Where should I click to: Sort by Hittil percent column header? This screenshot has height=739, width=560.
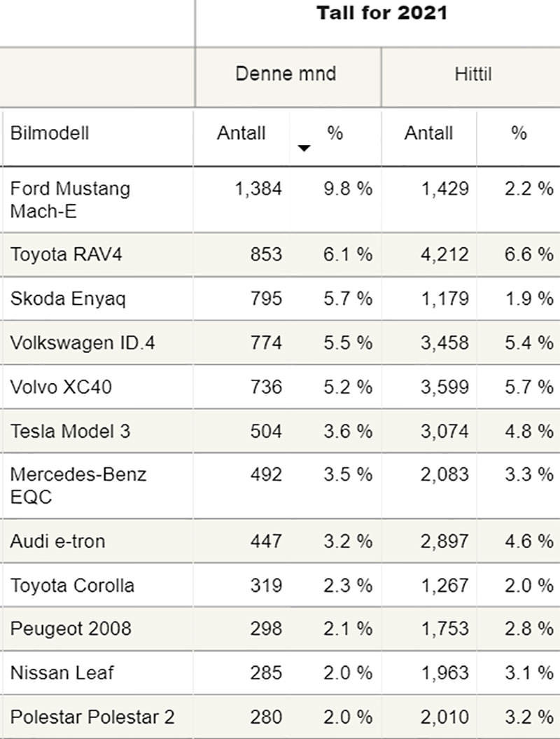point(519,133)
